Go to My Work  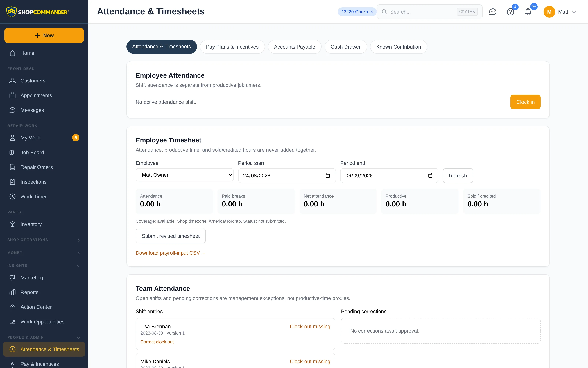point(44,138)
